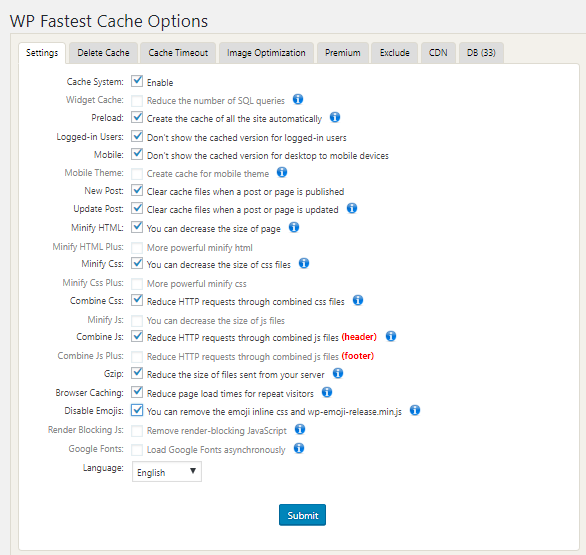Uncheck Combine Js header checkbox
This screenshot has width=586, height=555.
coord(137,336)
